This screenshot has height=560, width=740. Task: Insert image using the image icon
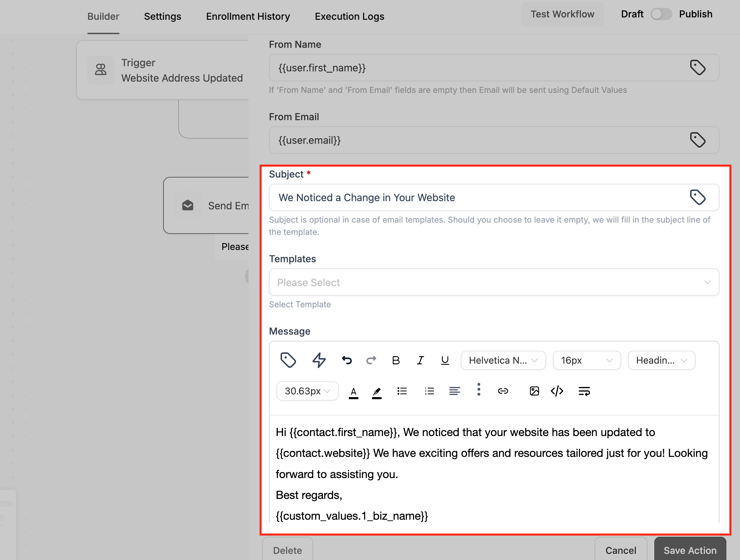tap(534, 391)
